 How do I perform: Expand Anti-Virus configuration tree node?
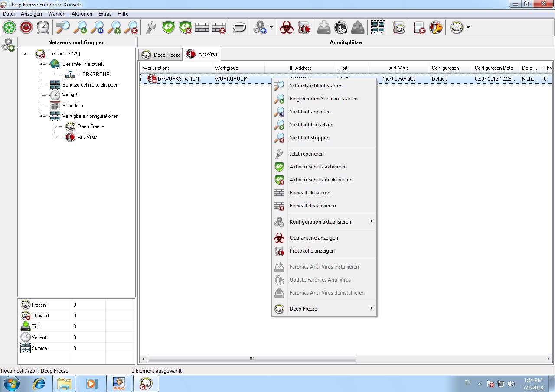point(55,137)
